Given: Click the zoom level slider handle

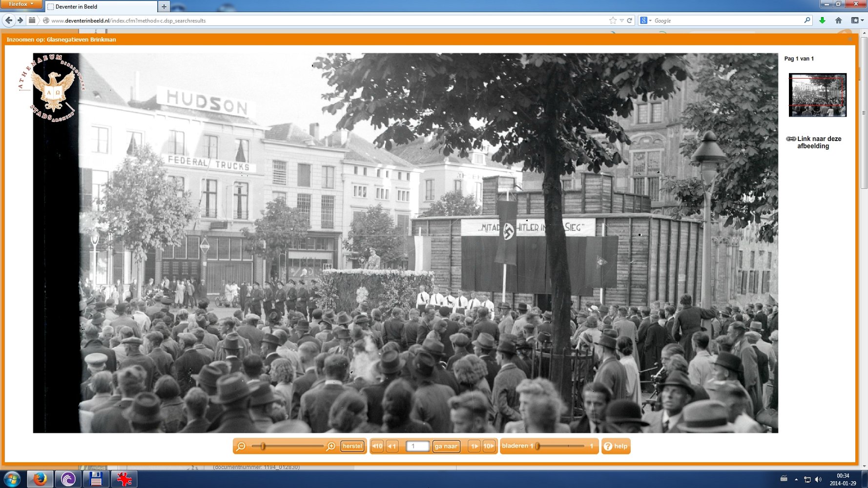Looking at the screenshot, I should pyautogui.click(x=263, y=446).
